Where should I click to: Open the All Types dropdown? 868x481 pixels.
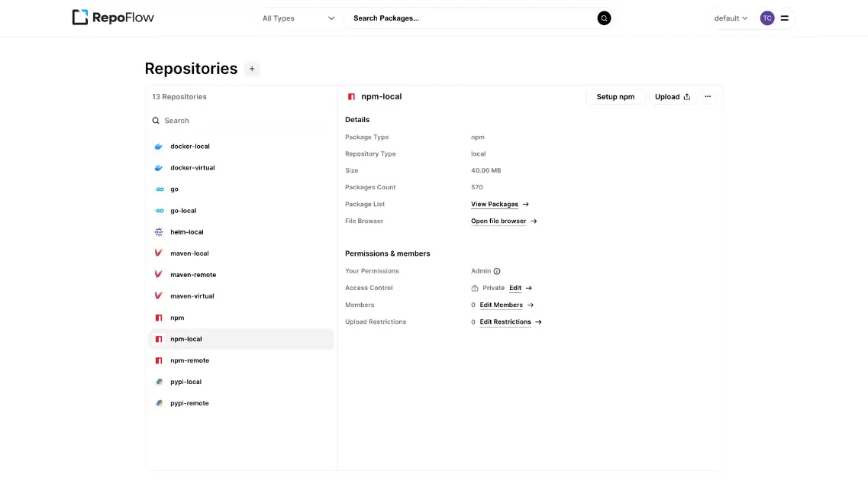coord(298,18)
